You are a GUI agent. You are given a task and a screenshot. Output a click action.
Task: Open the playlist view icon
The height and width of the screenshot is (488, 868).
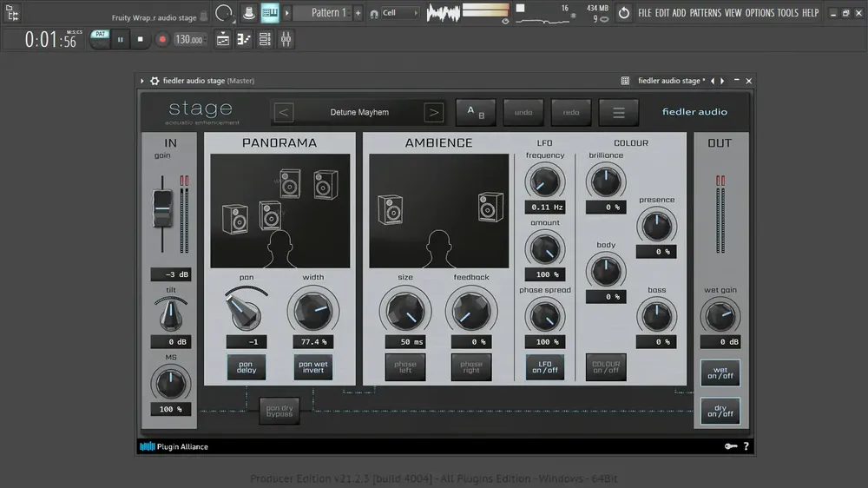[x=223, y=39]
